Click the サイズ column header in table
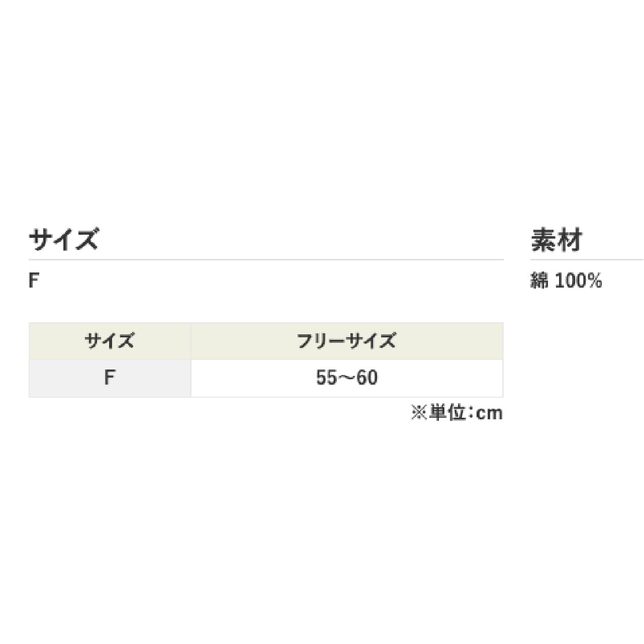Viewport: 644px width, 644px height. (x=110, y=341)
